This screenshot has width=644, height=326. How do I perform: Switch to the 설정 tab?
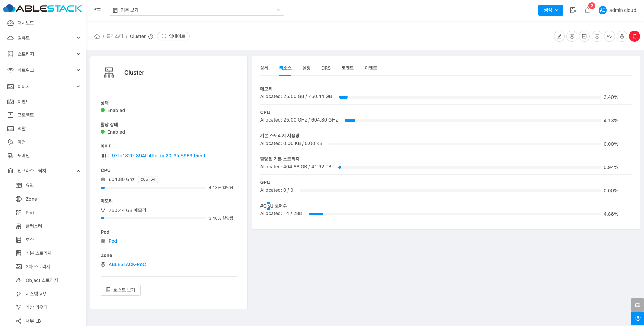click(x=306, y=68)
